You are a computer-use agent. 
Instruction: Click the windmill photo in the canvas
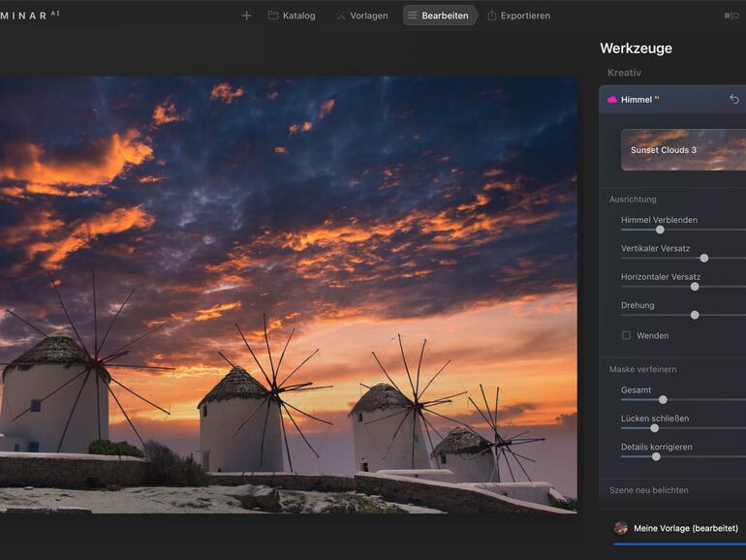click(289, 295)
